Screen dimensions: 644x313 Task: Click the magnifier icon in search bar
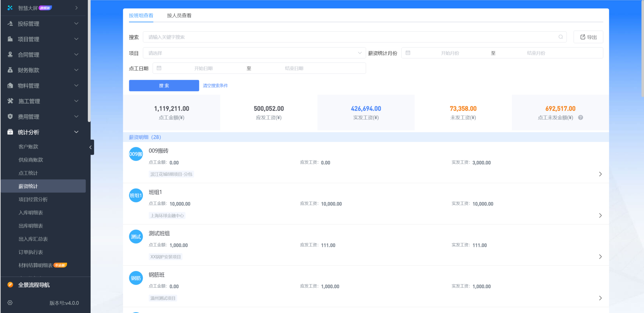point(561,37)
